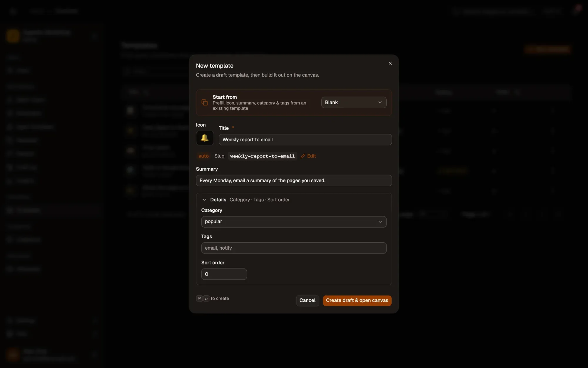Click the Sort order number field
Screen dimensions: 588x368
tap(224, 274)
